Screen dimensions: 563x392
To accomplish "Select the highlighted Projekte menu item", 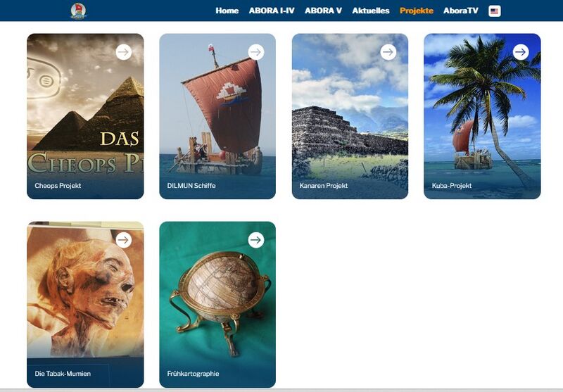I will tap(417, 11).
